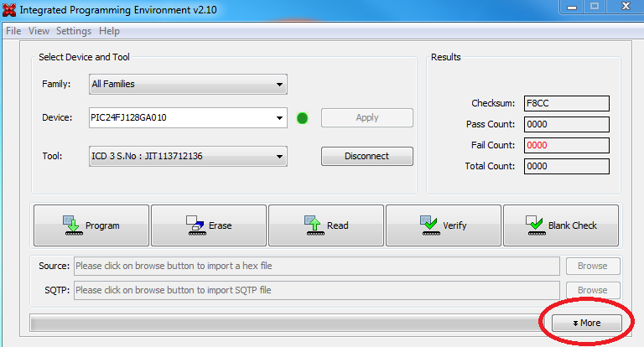Click the Erase button icon
The width and height of the screenshot is (644, 347).
[x=194, y=225]
